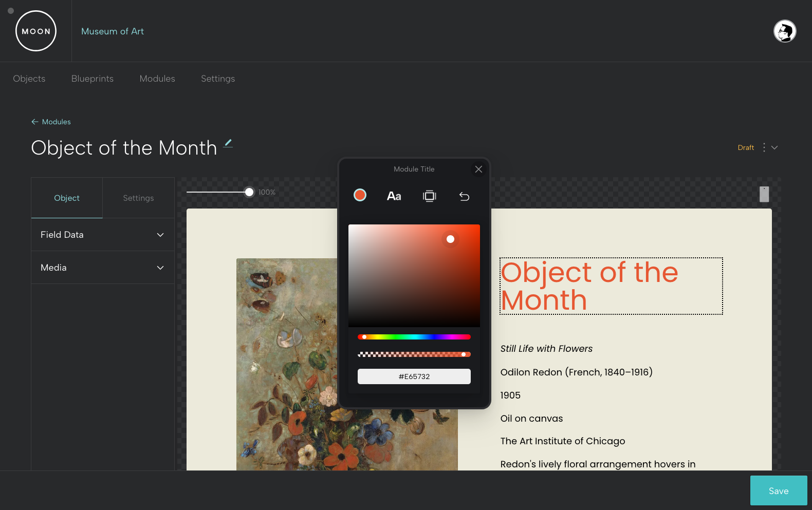812x510 pixels.
Task: Open the Objects navigation item
Action: tap(29, 79)
